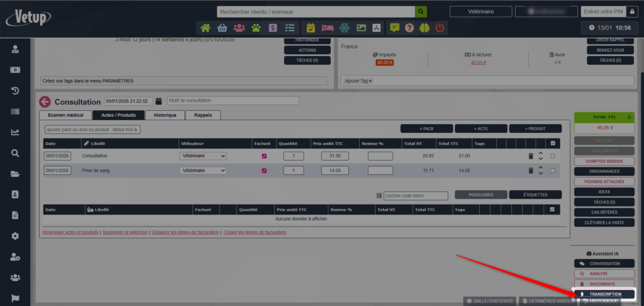The height and width of the screenshot is (306, 644).
Task: Tick the selection checkbox on Prise de sang row
Action: pos(552,171)
